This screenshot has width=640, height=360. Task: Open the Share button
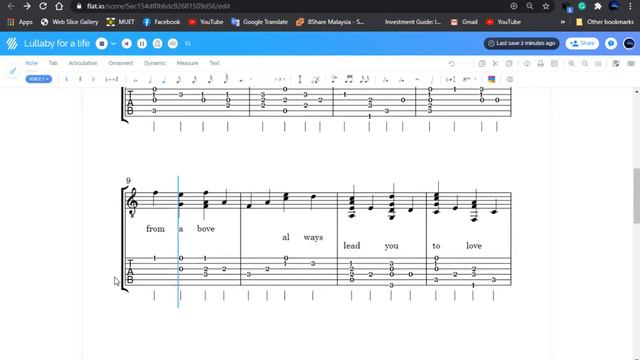(582, 43)
